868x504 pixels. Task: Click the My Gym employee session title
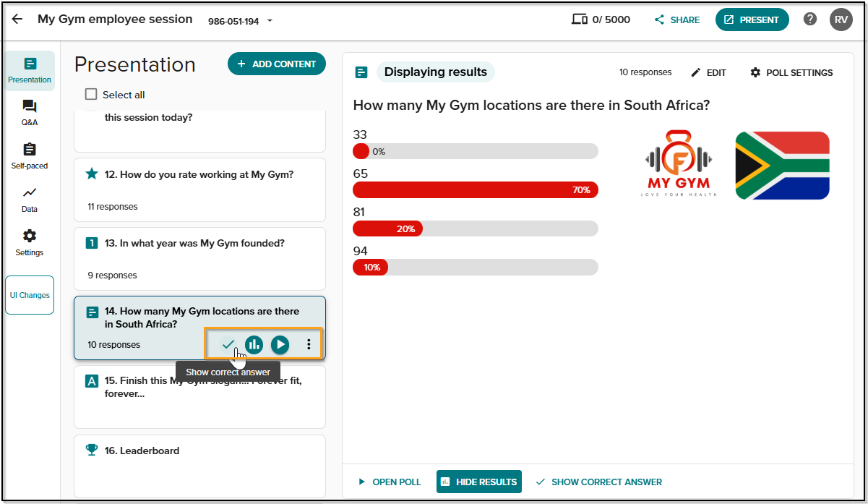tap(115, 20)
